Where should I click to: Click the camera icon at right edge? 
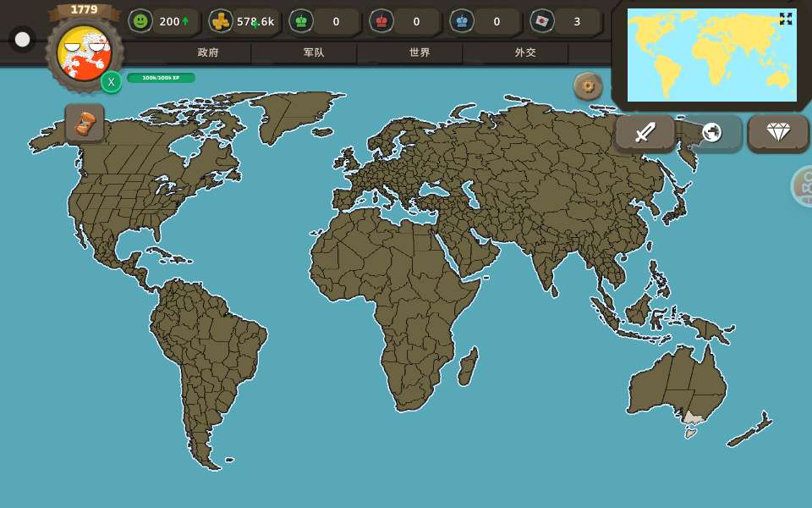804,185
